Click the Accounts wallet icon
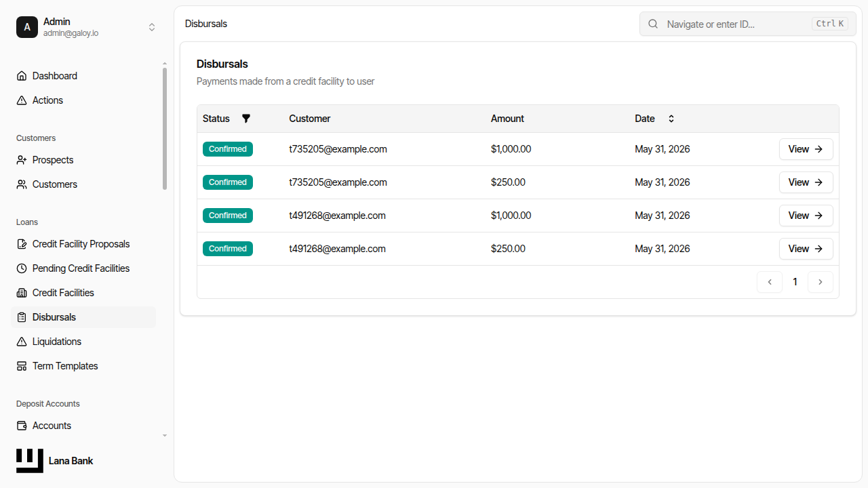The height and width of the screenshot is (488, 868). (22, 426)
